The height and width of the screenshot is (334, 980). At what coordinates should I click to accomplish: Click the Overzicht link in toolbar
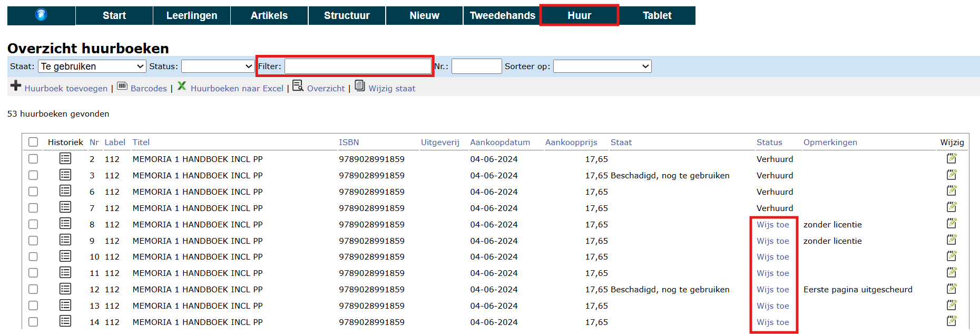[x=326, y=89]
